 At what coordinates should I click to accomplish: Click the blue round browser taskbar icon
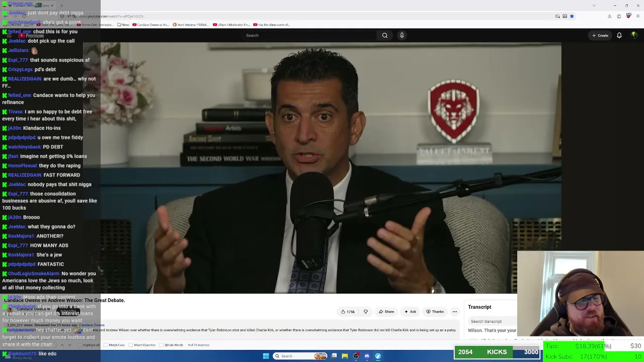tap(378, 356)
